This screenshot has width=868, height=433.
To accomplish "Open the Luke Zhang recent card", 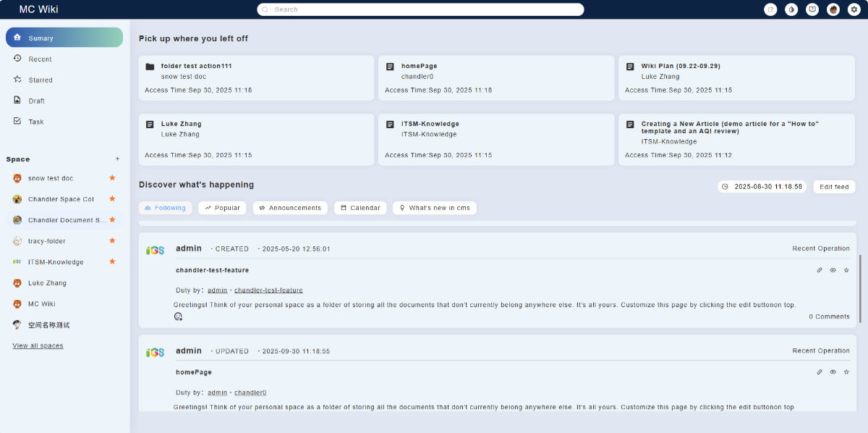I will coord(257,139).
